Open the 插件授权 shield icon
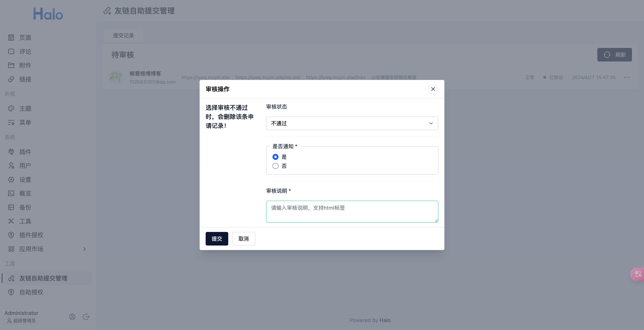Screen dimensions: 644x330 (11, 235)
